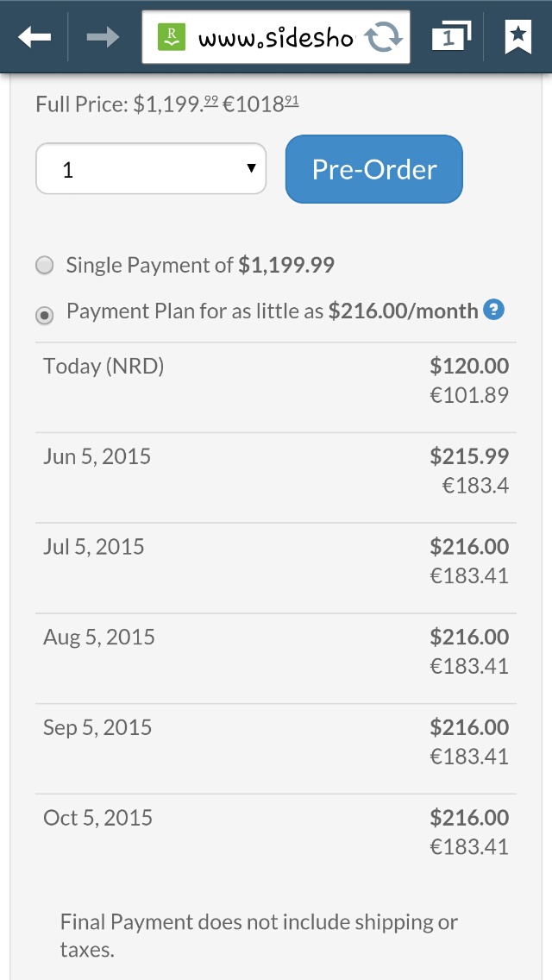Go back to the previous page

(34, 36)
